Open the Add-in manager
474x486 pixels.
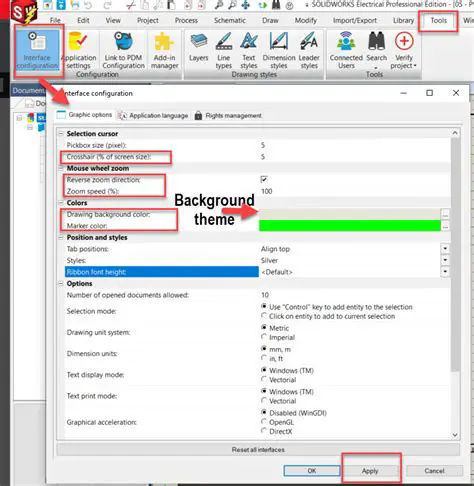[x=164, y=50]
